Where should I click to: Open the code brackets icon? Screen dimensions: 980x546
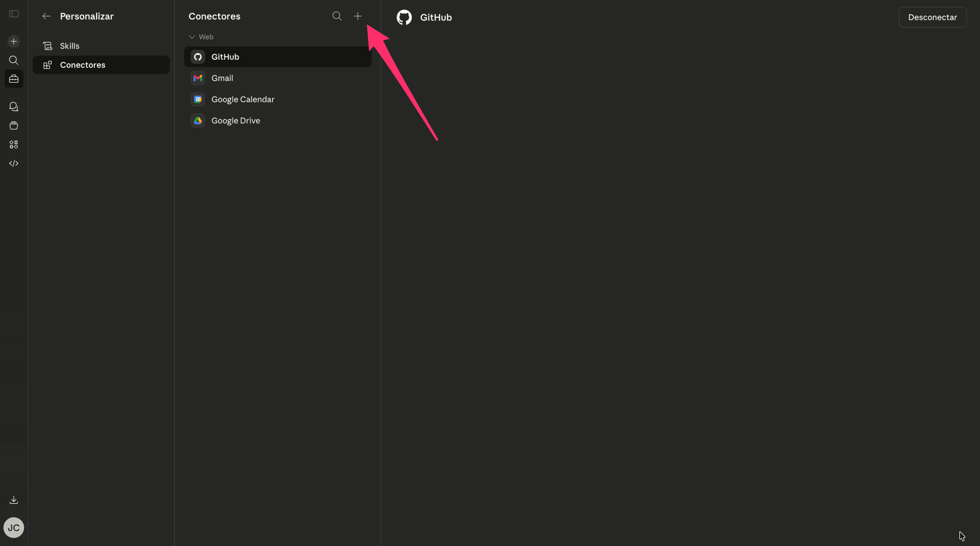14,163
